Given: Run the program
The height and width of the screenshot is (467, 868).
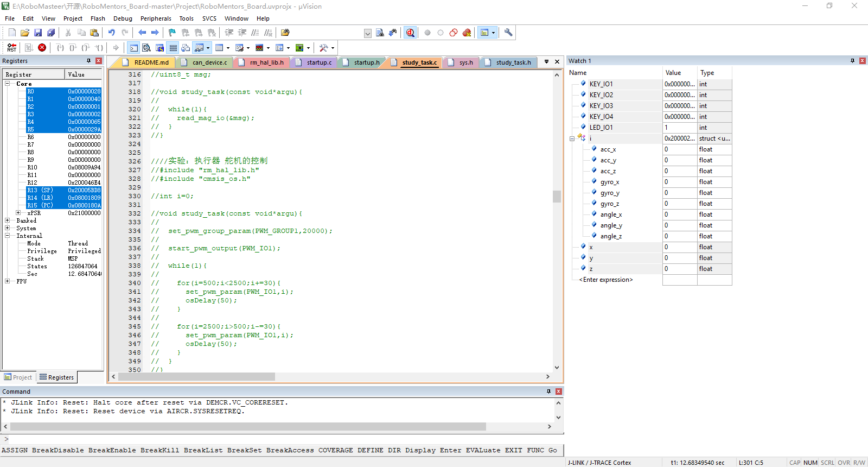Looking at the screenshot, I should click(x=29, y=48).
